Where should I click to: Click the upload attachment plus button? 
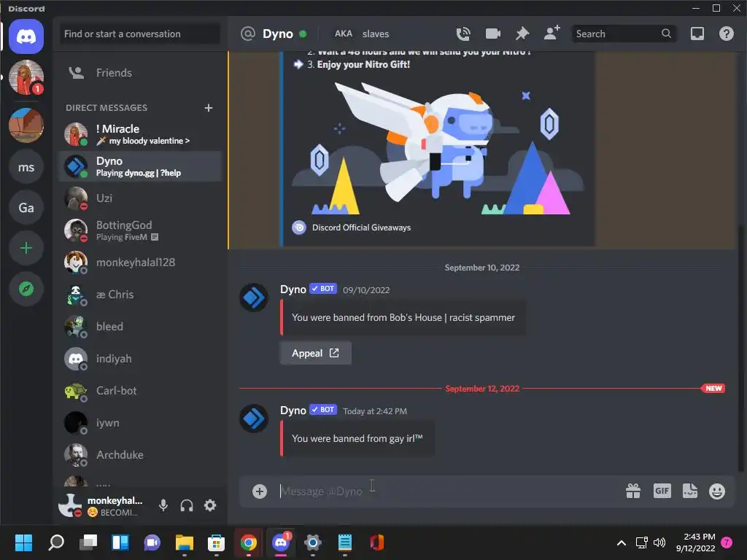pos(260,491)
